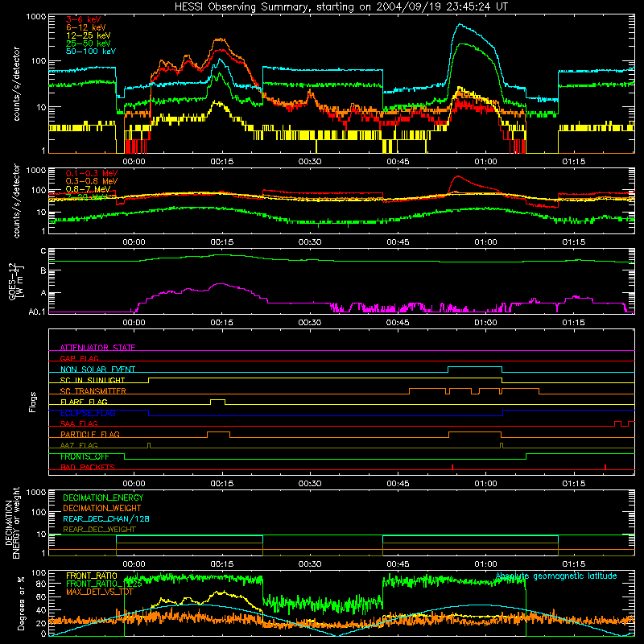Screen dimensions: 644x644
Task: Click the 'GOES-12 [W m-2]' axis label
Action: [x=16, y=281]
